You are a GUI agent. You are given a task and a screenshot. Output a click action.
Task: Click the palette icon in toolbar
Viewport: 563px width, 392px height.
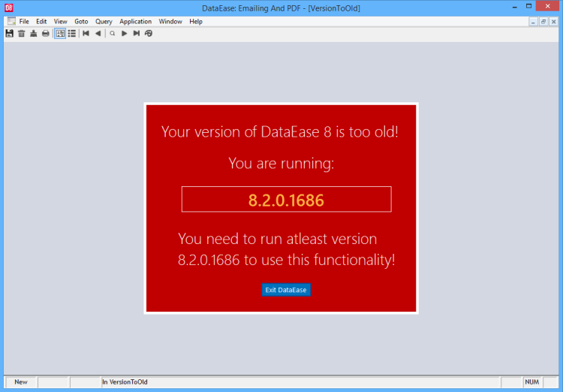(x=149, y=33)
